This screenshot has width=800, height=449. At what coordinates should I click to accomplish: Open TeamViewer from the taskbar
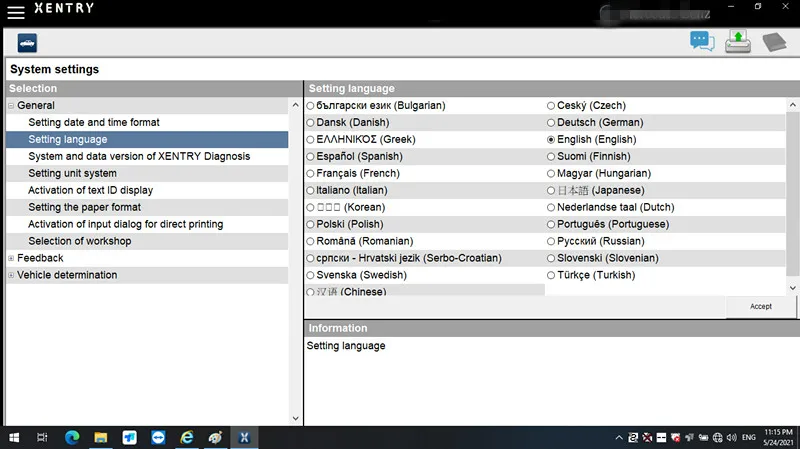[x=158, y=438]
